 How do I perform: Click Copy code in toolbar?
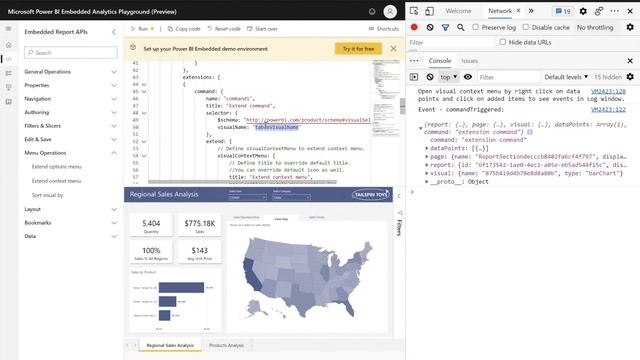(x=184, y=29)
